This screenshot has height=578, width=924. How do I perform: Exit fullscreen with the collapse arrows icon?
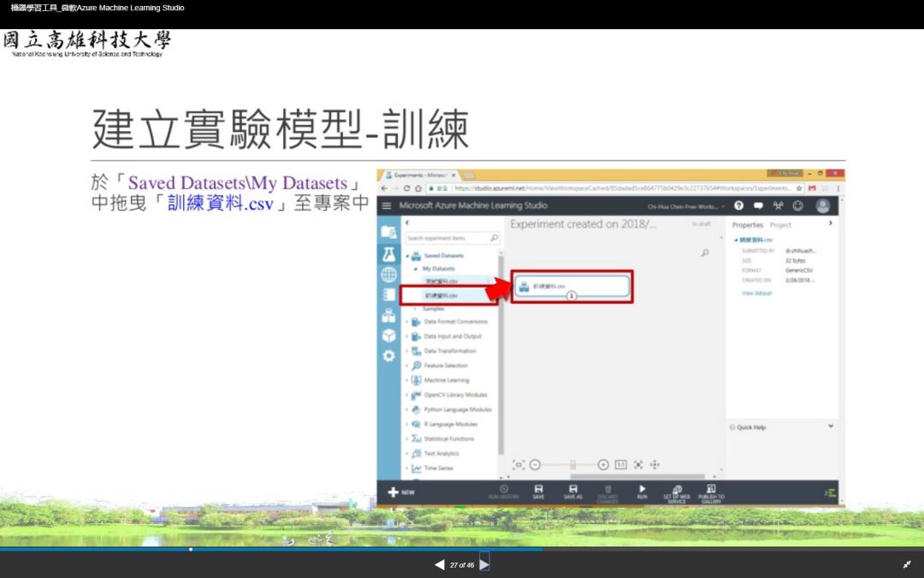point(907,564)
